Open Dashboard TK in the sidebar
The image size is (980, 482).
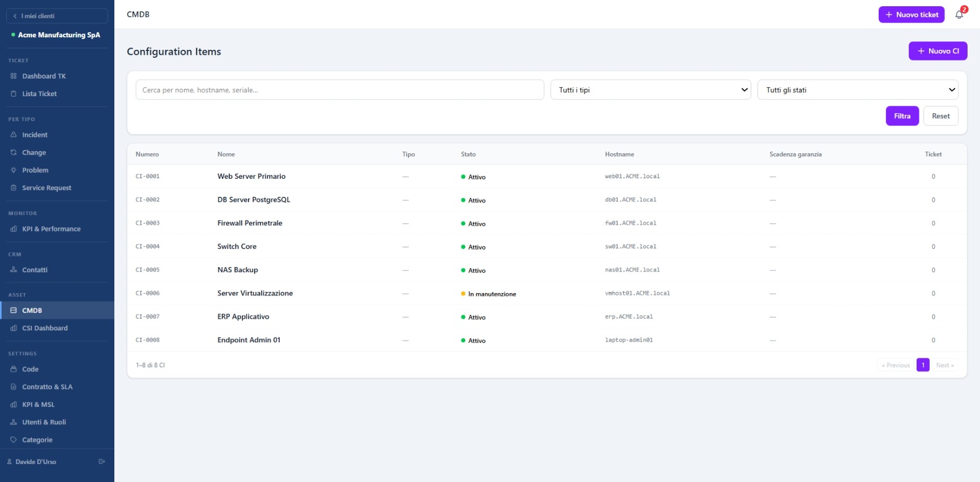point(57,76)
